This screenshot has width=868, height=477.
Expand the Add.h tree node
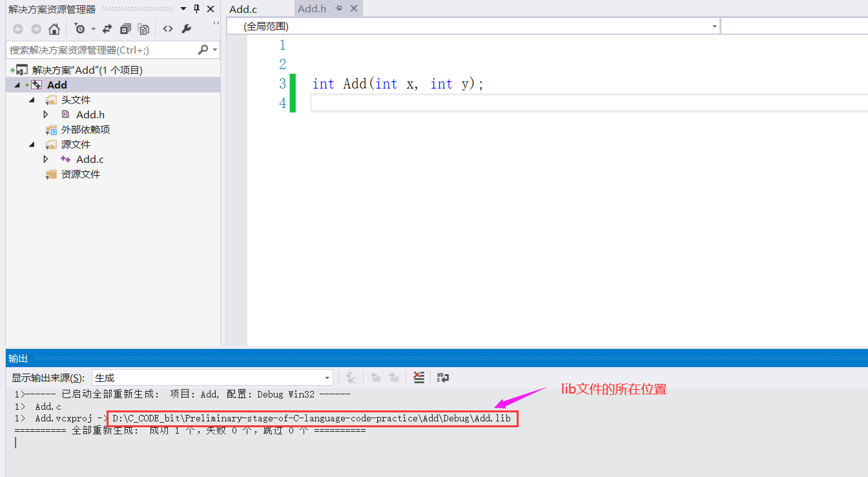(46, 114)
